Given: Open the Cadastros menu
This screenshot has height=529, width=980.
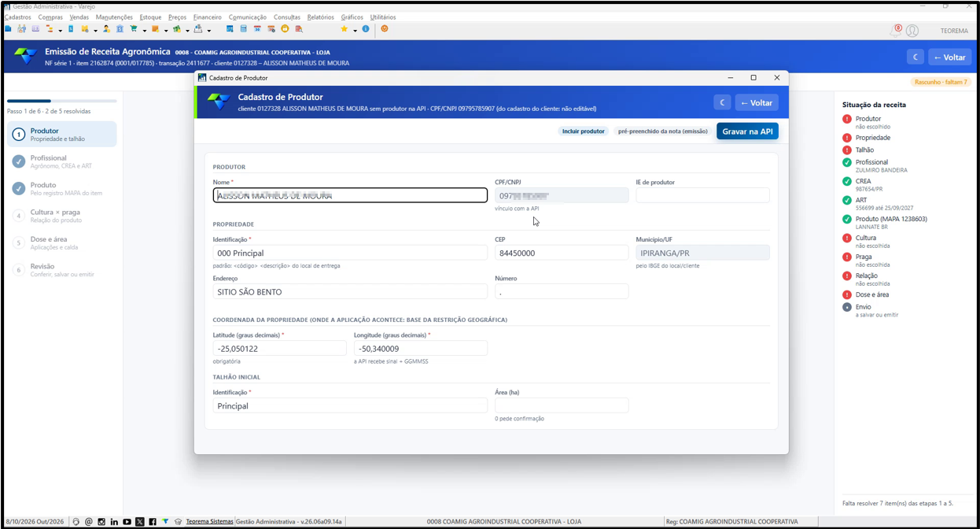Looking at the screenshot, I should 18,17.
